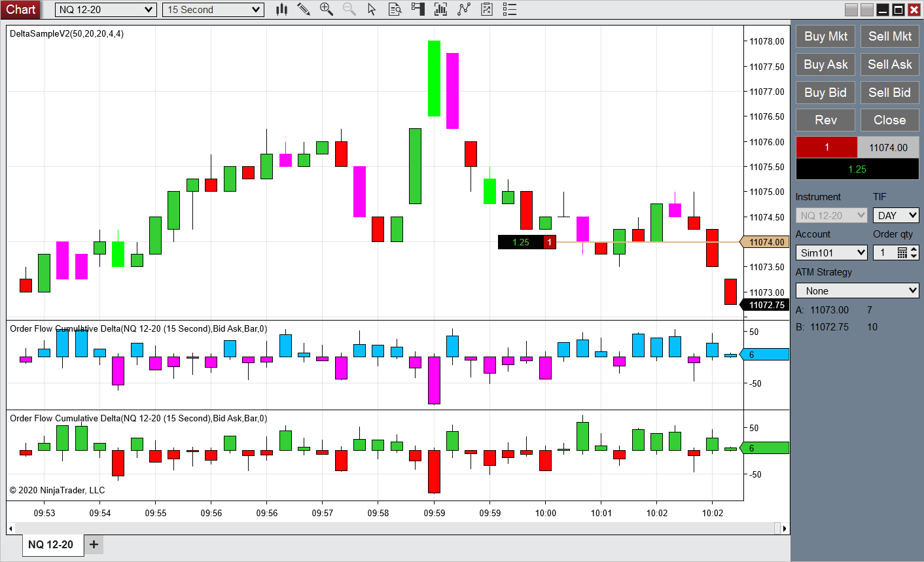Open the data box document-search icon
The image size is (924, 562).
(x=395, y=9)
